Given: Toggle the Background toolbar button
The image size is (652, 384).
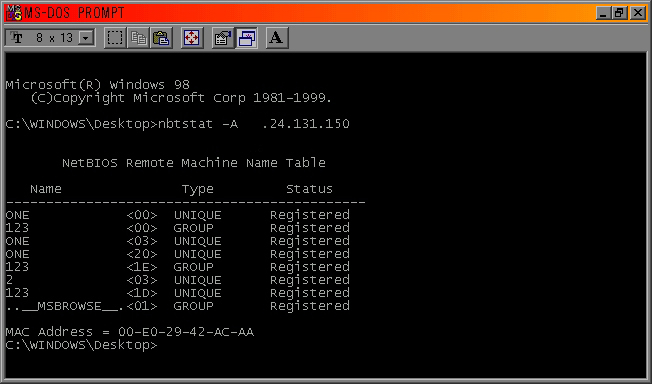Looking at the screenshot, I should 247,38.
